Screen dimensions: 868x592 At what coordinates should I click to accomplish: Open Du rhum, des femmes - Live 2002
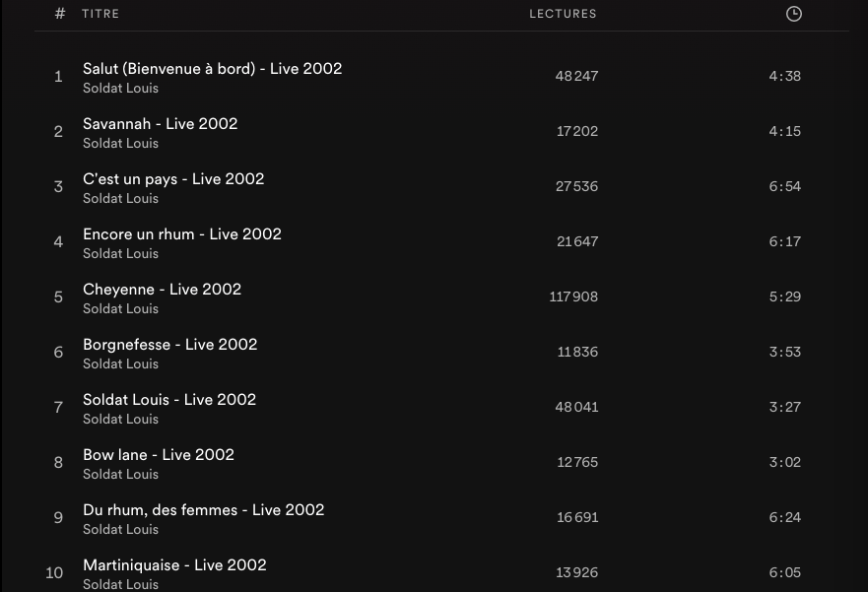203,510
